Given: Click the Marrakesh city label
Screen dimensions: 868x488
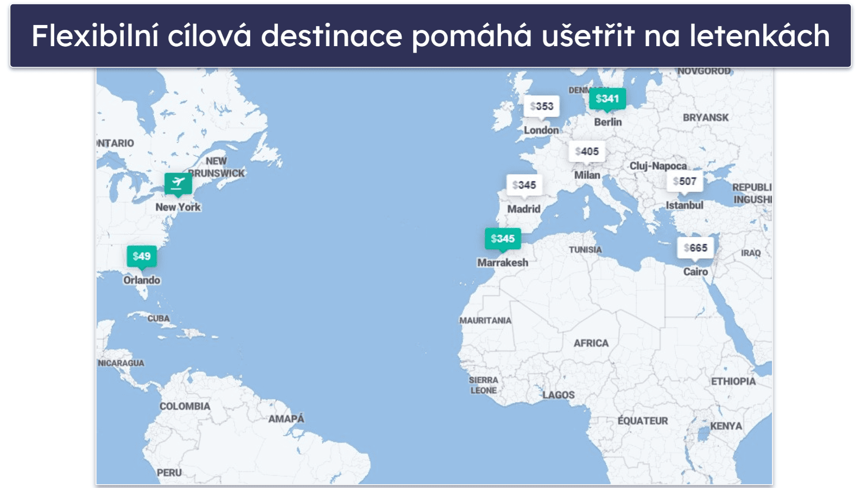Looking at the screenshot, I should point(503,263).
